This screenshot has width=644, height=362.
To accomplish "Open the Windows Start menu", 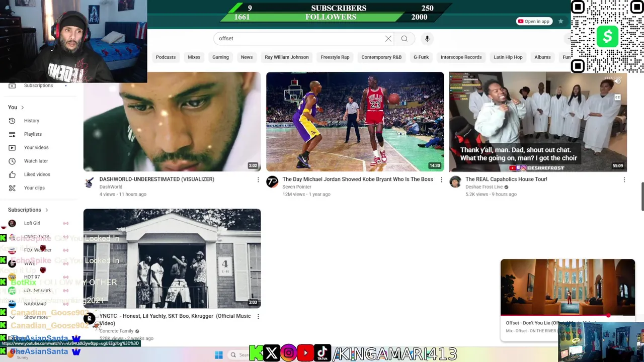I will click(218, 355).
